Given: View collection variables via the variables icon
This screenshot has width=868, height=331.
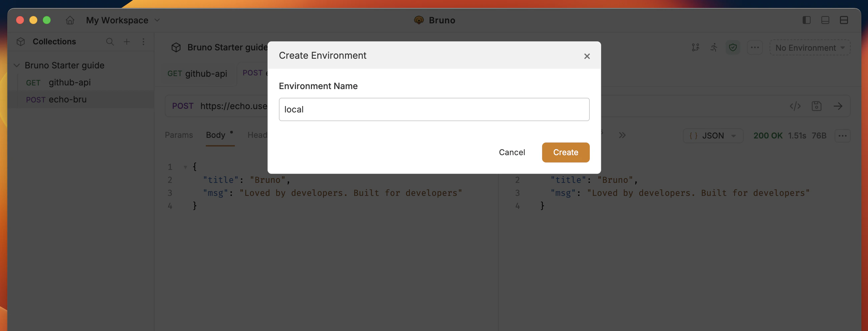Looking at the screenshot, I should click(696, 47).
